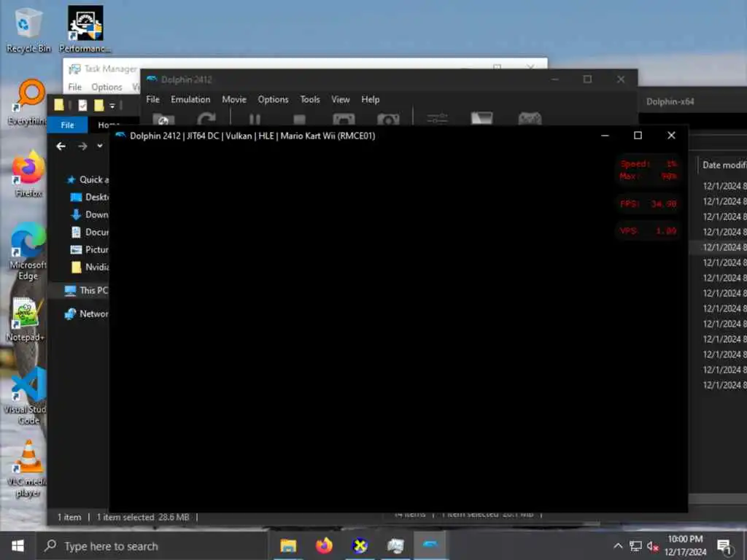Screen dimensions: 747x560
Task: Click the Task Manager taskbar icon
Action: pos(395,545)
